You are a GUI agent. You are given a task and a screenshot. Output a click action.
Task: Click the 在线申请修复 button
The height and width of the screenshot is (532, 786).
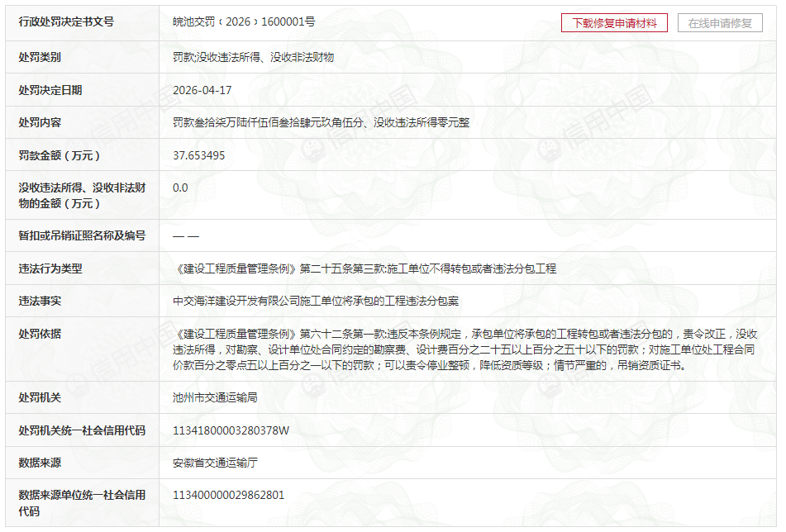pos(720,23)
